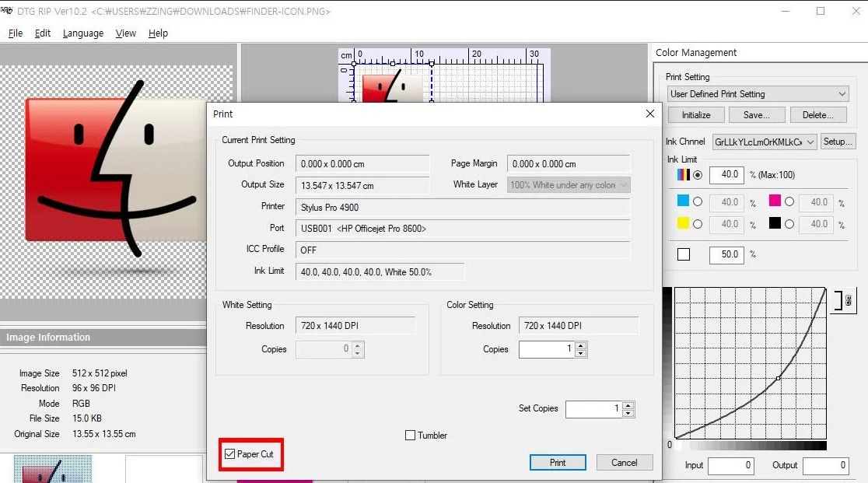Click the combined CMYK color bars icon
The image size is (868, 483).
tap(683, 175)
